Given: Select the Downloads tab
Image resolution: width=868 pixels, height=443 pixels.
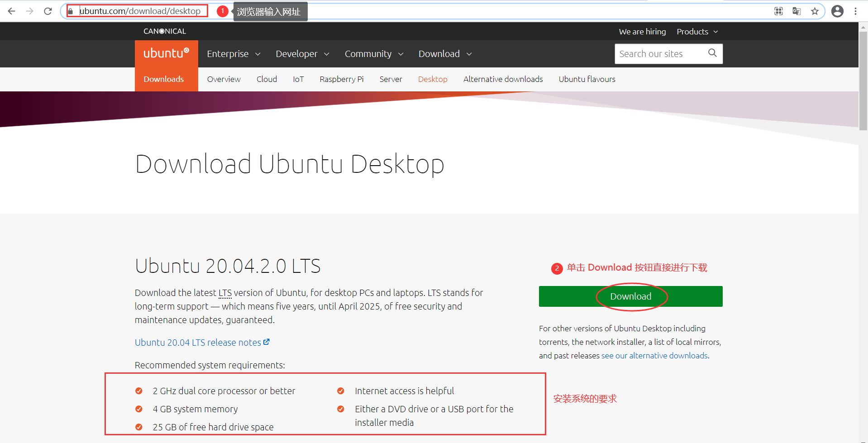Looking at the screenshot, I should 164,79.
